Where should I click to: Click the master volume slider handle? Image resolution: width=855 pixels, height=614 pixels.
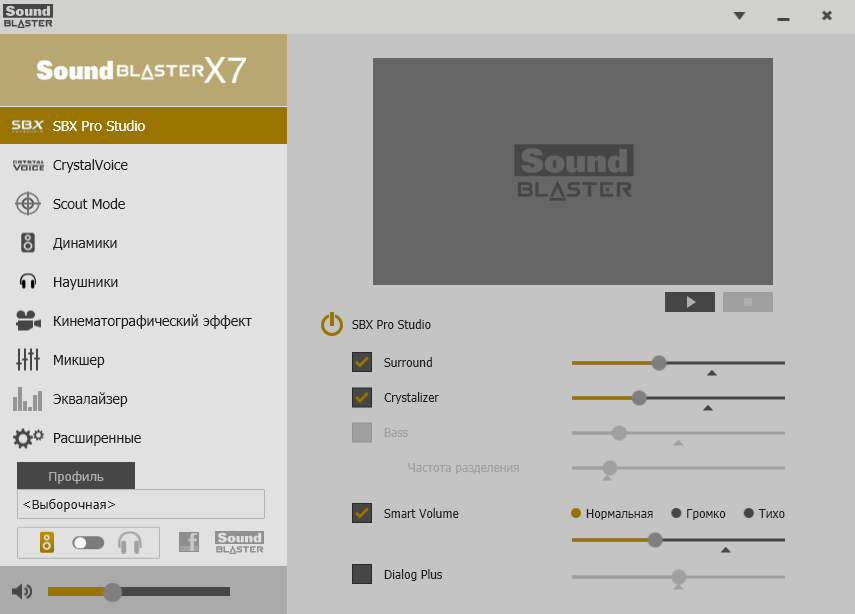pyautogui.click(x=112, y=592)
